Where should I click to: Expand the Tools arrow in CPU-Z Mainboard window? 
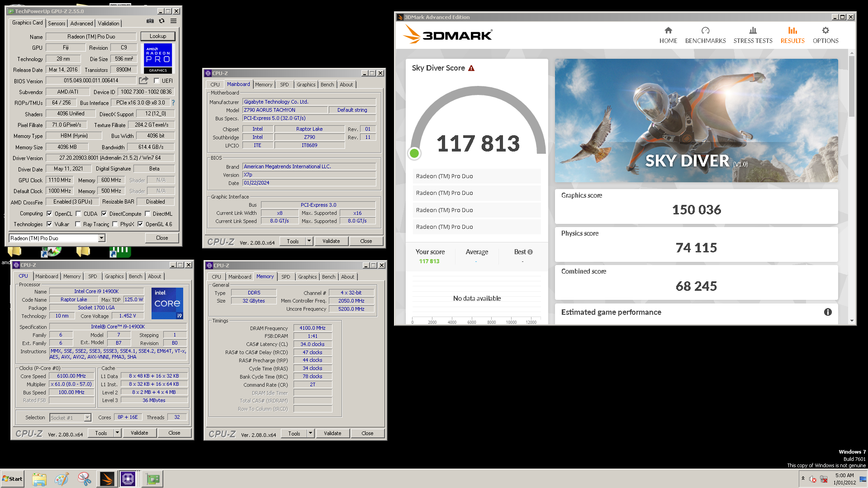pyautogui.click(x=309, y=241)
